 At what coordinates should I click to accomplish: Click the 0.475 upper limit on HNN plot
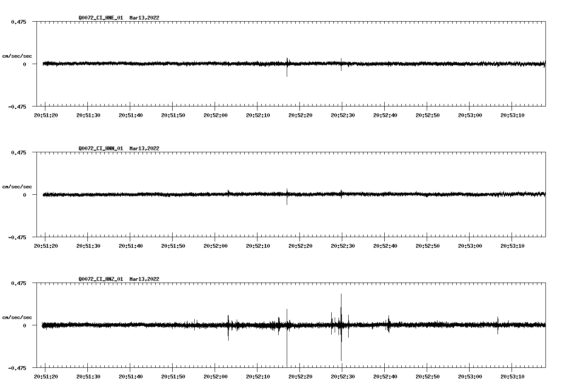18,152
